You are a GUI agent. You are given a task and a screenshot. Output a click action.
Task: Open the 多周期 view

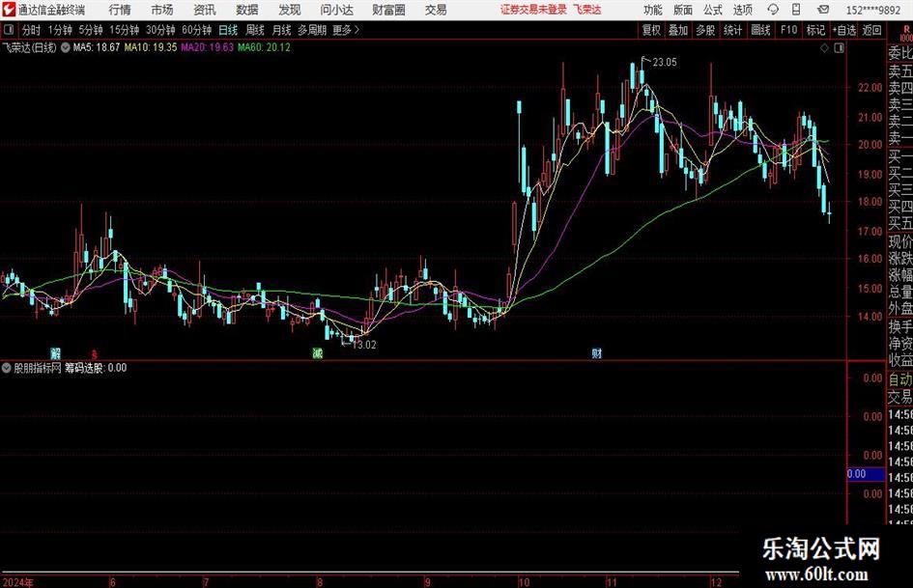coord(312,30)
